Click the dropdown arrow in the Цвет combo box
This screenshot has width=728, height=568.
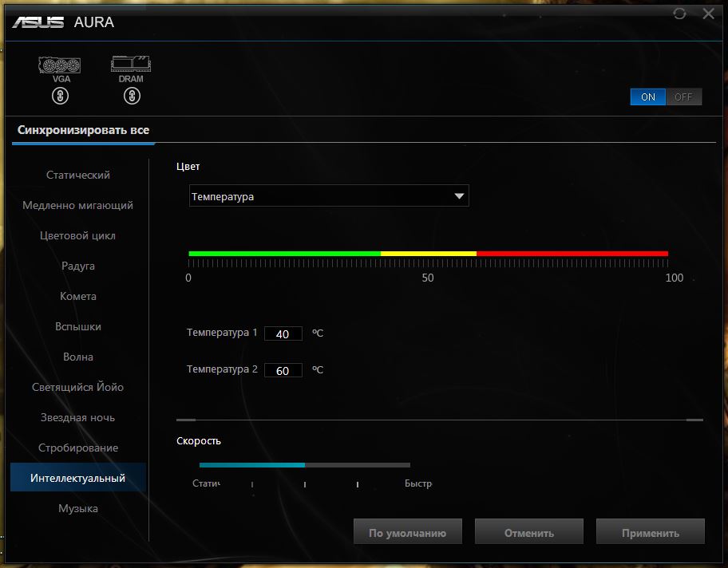point(459,196)
